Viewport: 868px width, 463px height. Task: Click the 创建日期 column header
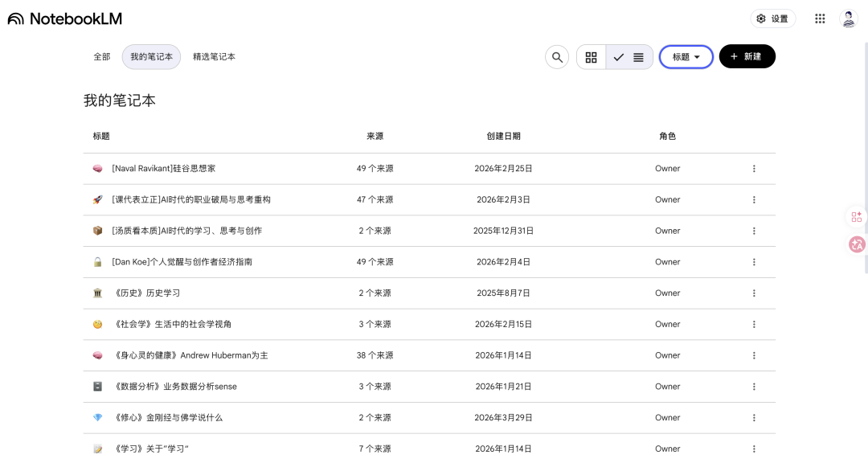503,136
